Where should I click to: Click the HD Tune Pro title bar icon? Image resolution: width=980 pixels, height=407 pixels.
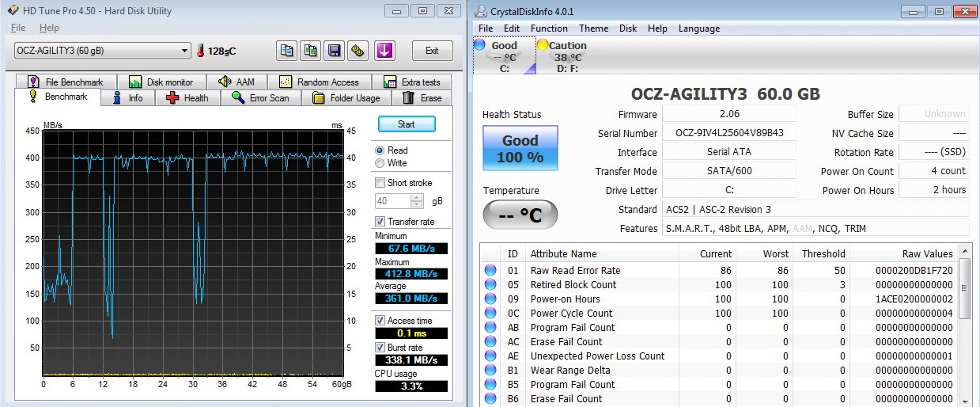pos(12,11)
